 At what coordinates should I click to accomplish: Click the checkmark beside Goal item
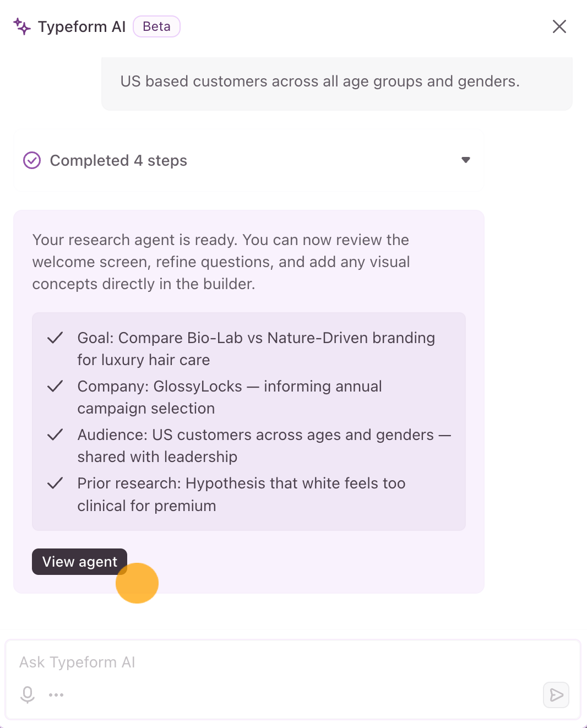click(x=55, y=338)
